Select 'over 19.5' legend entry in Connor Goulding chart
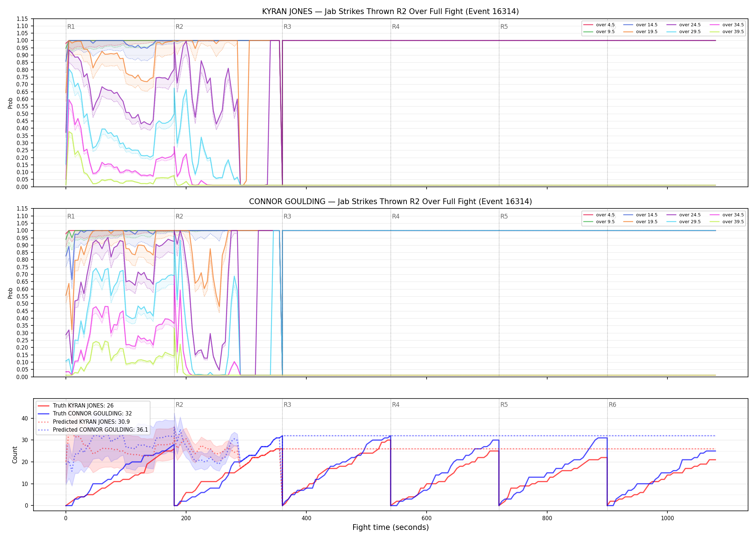The height and width of the screenshot is (540, 756). [x=640, y=222]
